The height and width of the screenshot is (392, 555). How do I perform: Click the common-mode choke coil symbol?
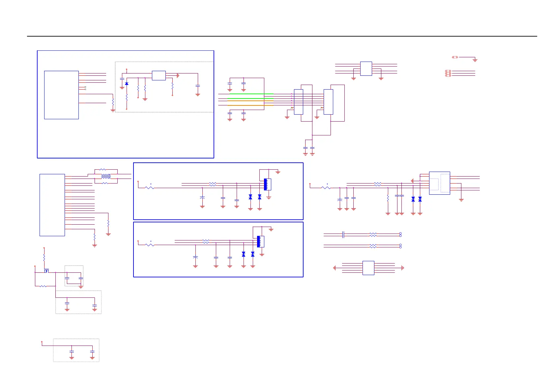[106, 176]
